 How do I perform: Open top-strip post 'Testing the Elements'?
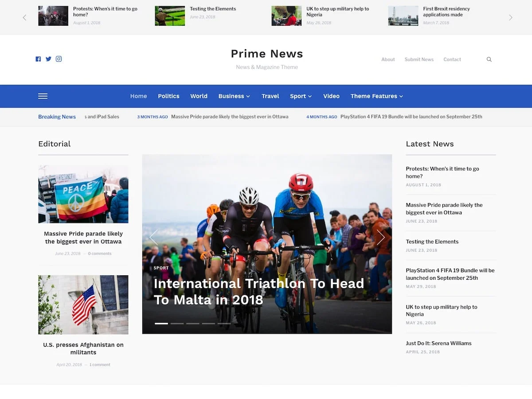213,9
